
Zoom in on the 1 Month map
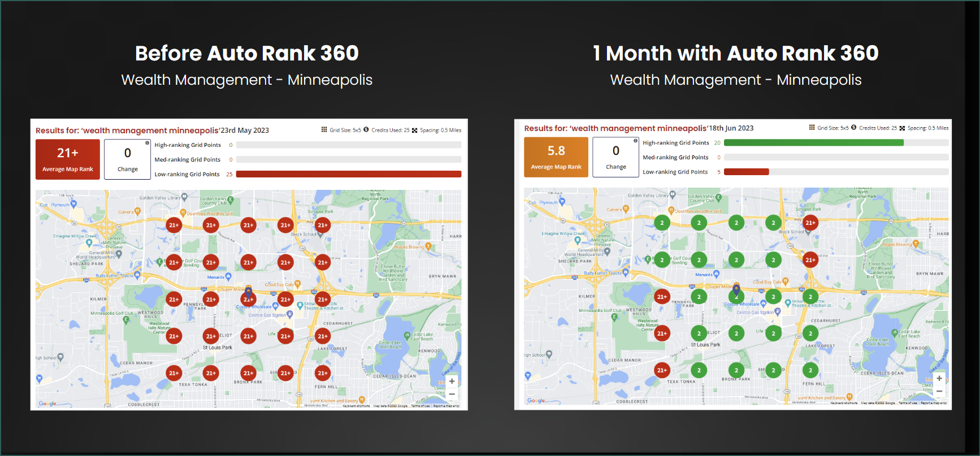(939, 379)
